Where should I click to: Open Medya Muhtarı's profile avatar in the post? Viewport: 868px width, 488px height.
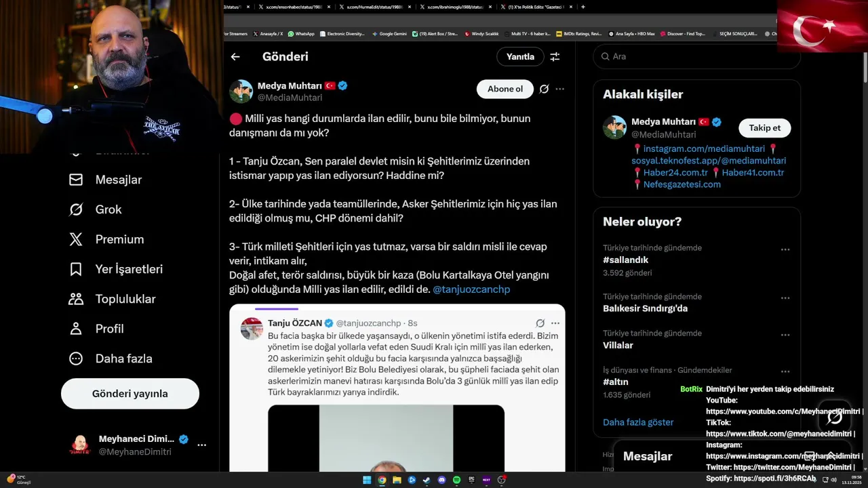click(241, 91)
